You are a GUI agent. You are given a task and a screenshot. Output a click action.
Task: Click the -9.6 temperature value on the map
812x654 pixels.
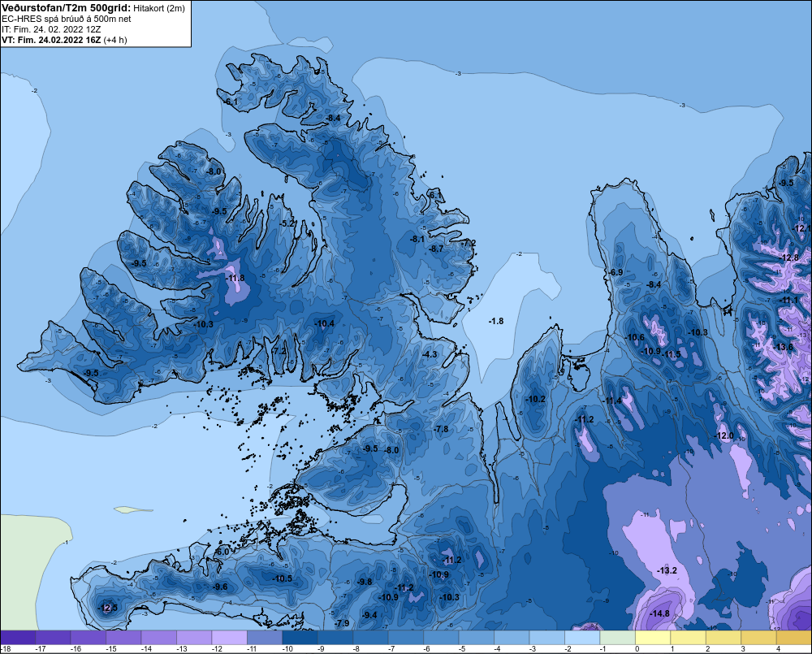[219, 587]
